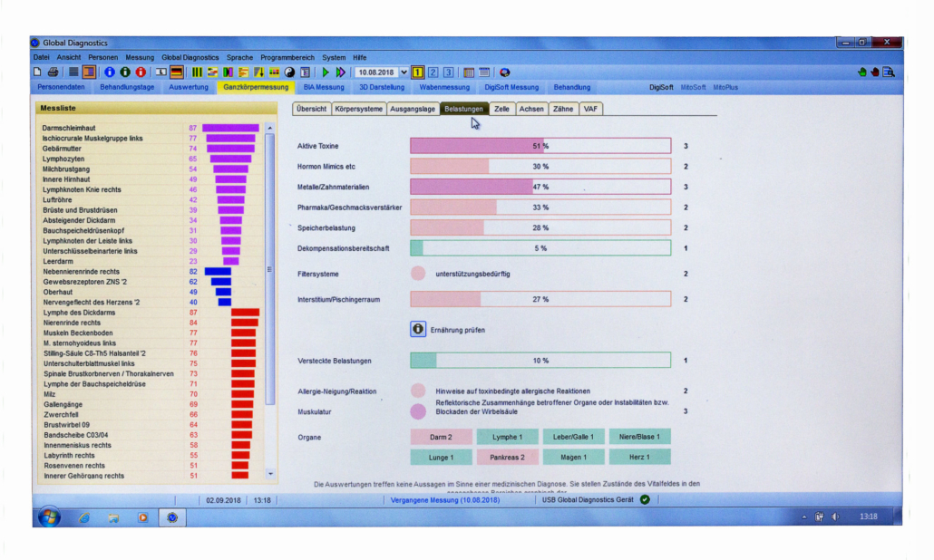Click the dark grey list view icon
The image size is (934, 560).
click(x=73, y=72)
